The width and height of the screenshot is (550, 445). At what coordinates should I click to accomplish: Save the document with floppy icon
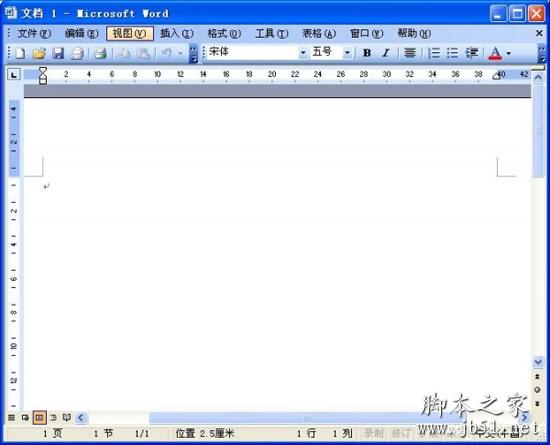pyautogui.click(x=58, y=53)
